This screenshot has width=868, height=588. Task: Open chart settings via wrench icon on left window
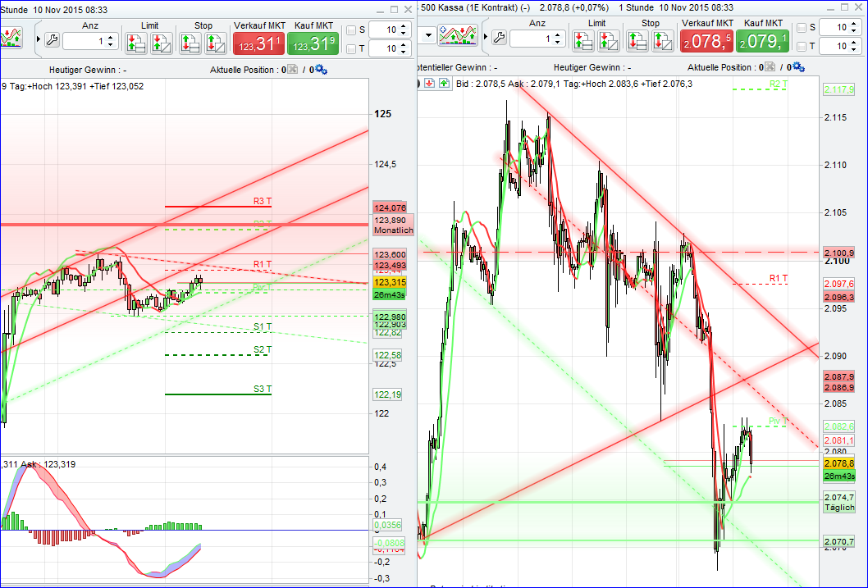pos(51,39)
